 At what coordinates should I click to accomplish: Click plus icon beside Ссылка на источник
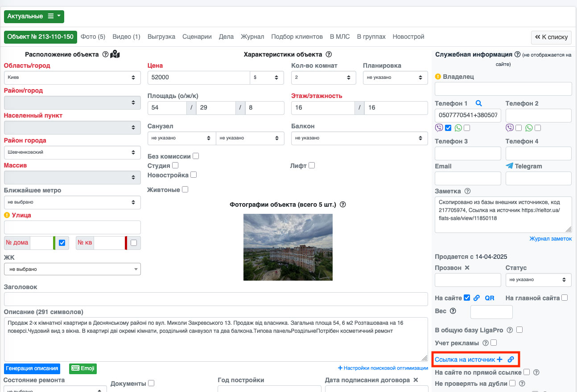500,359
